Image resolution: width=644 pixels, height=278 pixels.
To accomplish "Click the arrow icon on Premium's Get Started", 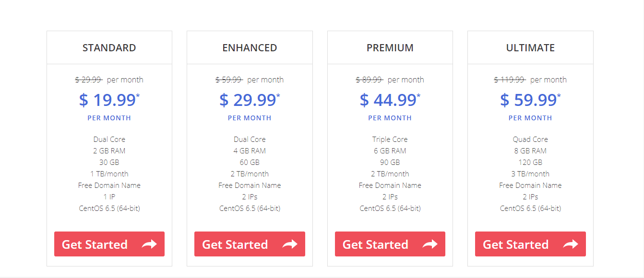I will pos(430,244).
